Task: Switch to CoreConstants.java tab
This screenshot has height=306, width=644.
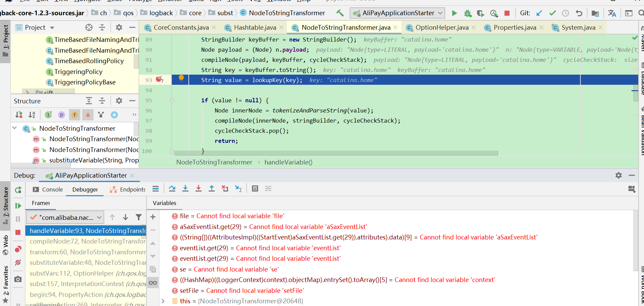Action: click(181, 27)
